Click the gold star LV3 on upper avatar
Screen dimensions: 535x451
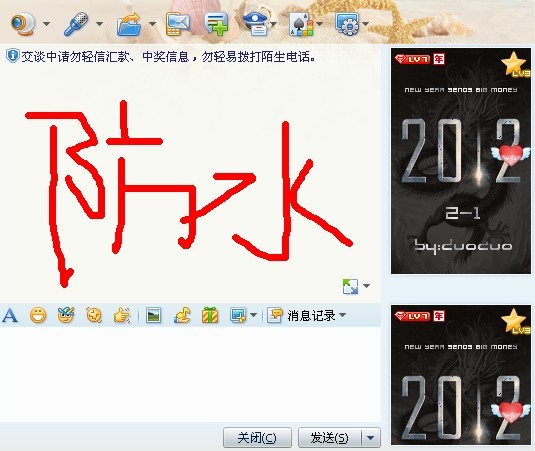(515, 64)
